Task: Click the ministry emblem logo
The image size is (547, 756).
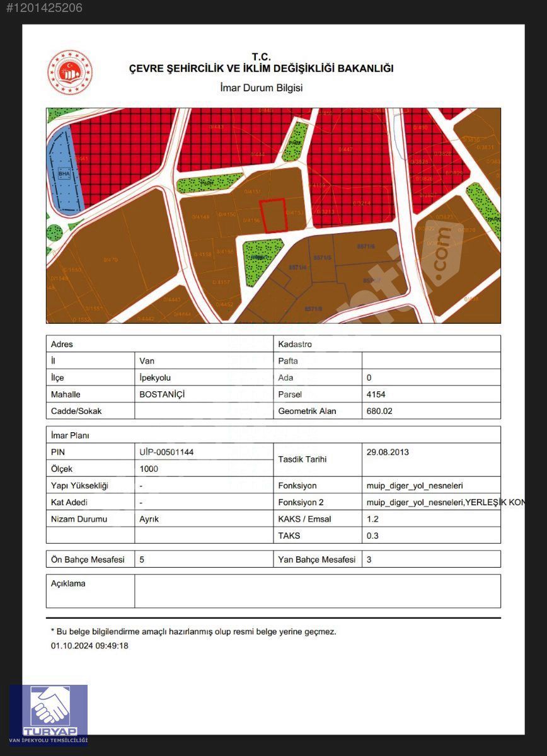Action: 70,73
